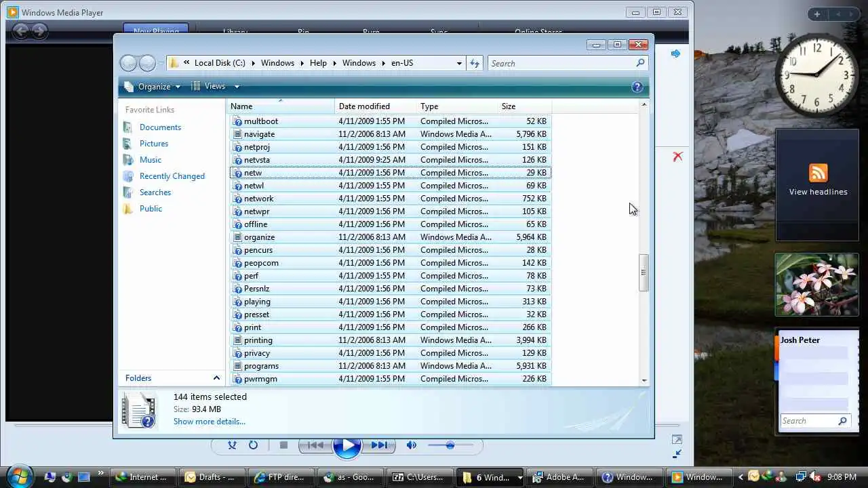Click the scrollbar up arrow in the file list
868x488 pixels.
(x=644, y=105)
